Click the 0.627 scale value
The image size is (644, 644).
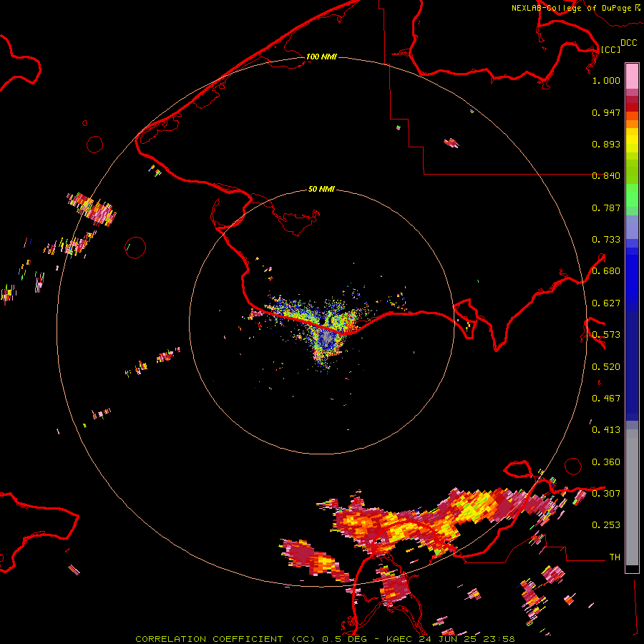point(606,303)
